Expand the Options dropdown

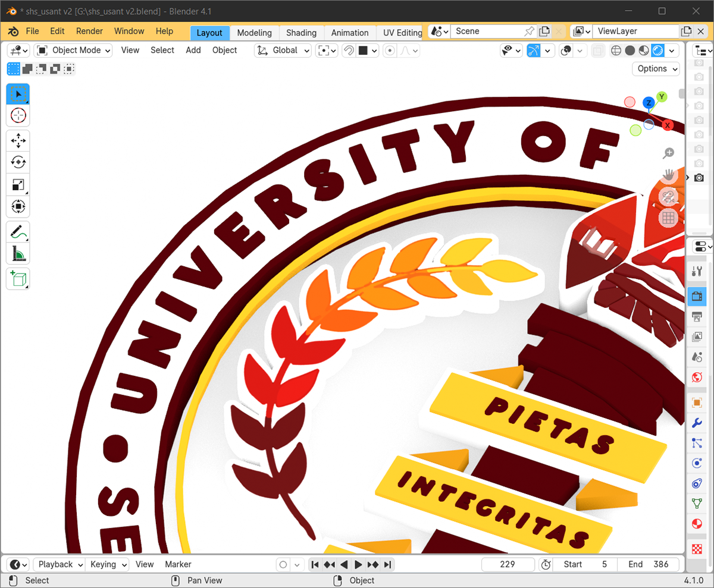click(656, 69)
